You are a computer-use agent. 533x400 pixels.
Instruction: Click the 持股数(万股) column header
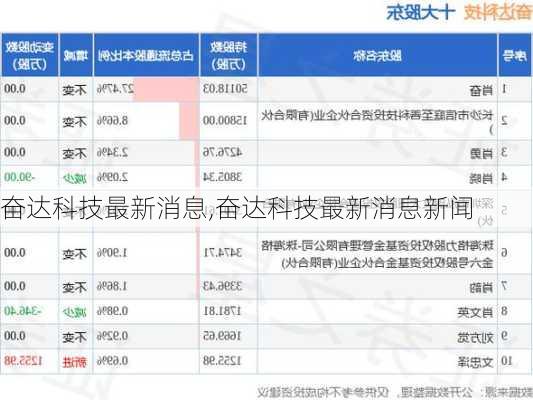pyautogui.click(x=229, y=55)
